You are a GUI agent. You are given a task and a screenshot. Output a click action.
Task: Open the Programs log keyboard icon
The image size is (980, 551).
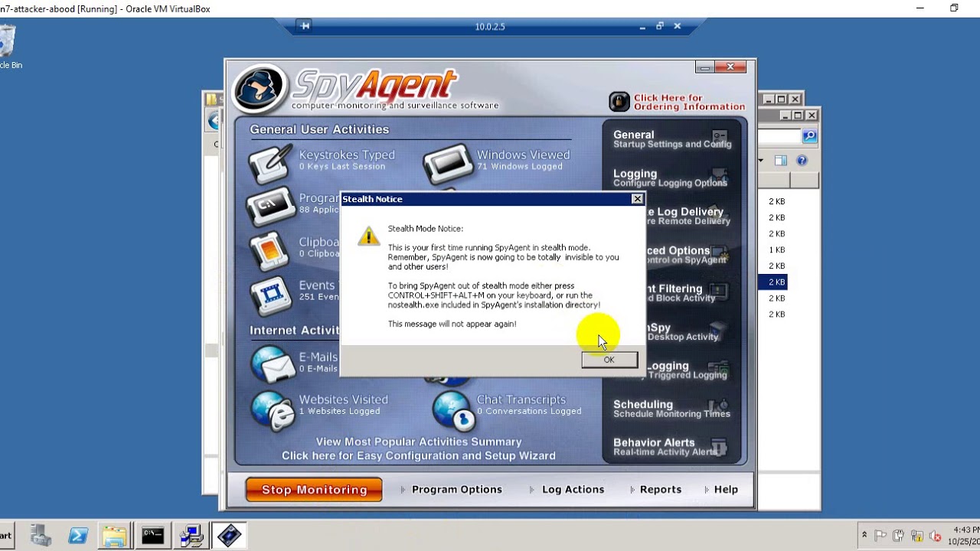270,205
